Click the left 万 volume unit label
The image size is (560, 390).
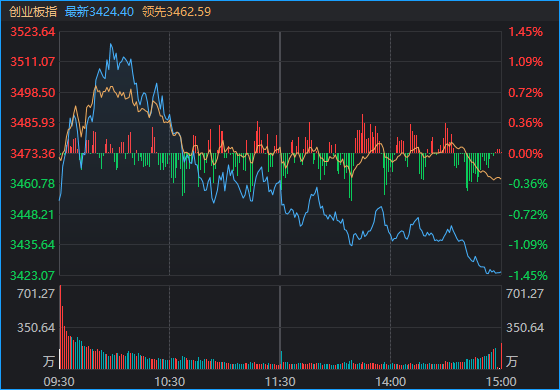click(x=49, y=361)
